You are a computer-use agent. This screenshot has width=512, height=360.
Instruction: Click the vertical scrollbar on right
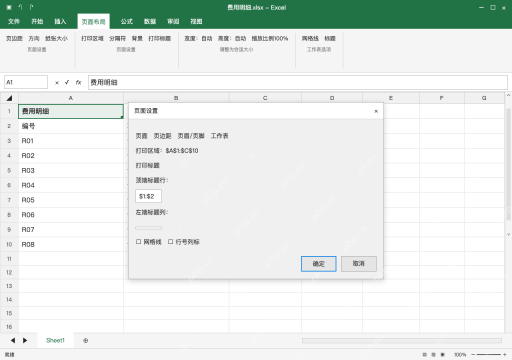point(508,164)
